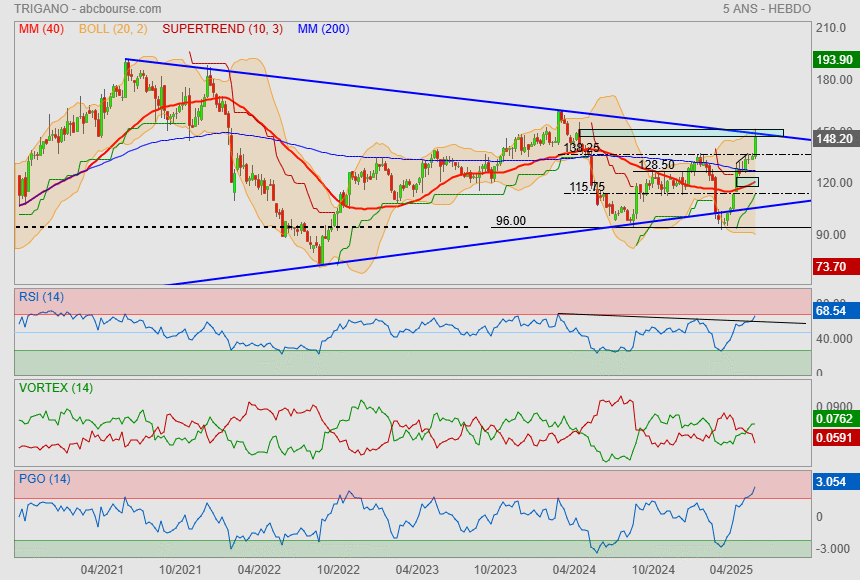
Task: Click the green Vortex value 0.0762
Action: 834,419
